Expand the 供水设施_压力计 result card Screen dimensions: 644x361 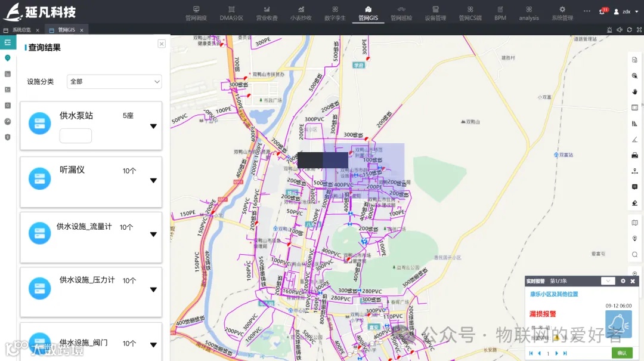coord(153,289)
